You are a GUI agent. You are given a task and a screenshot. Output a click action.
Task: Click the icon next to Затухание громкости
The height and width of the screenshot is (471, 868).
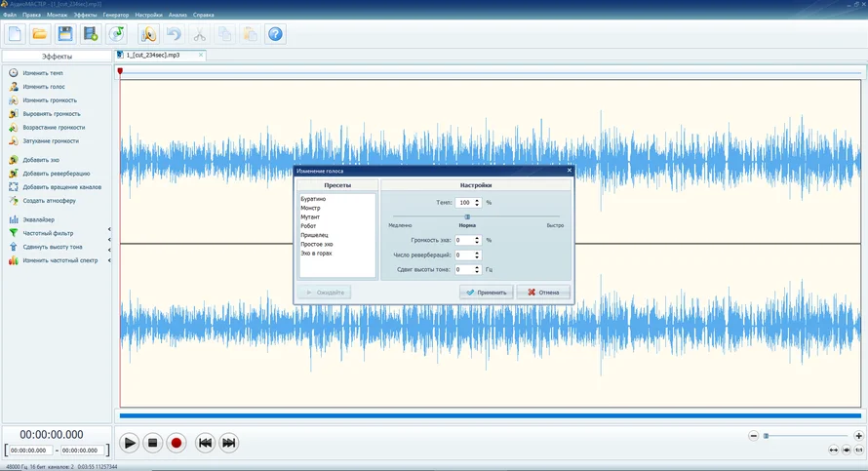tap(14, 141)
